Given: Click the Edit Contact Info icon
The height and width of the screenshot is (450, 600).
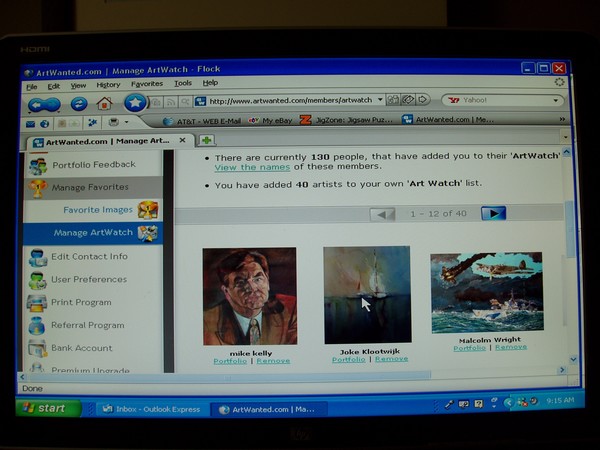Looking at the screenshot, I should (38, 258).
